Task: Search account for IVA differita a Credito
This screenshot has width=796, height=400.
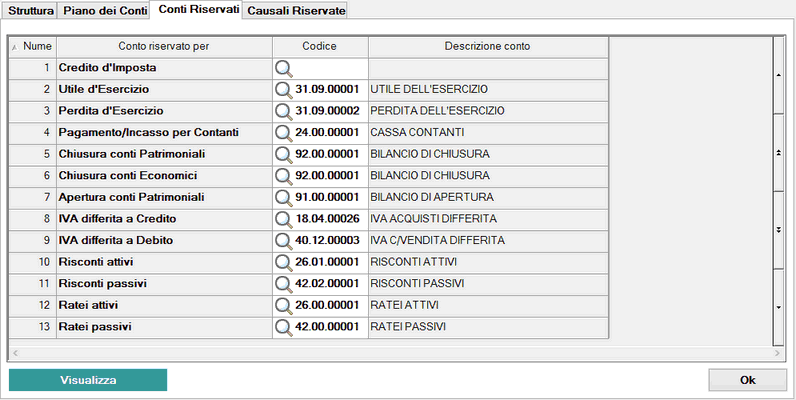Action: [x=284, y=220]
